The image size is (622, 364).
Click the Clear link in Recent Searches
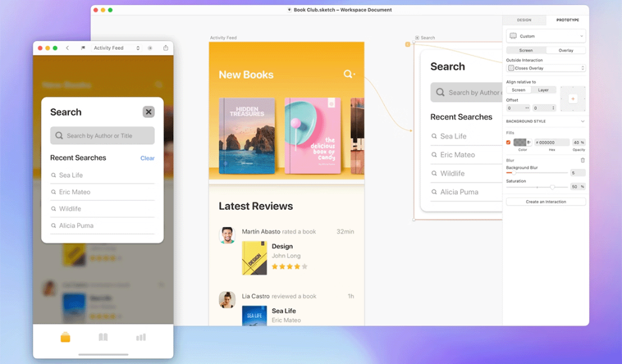[147, 158]
